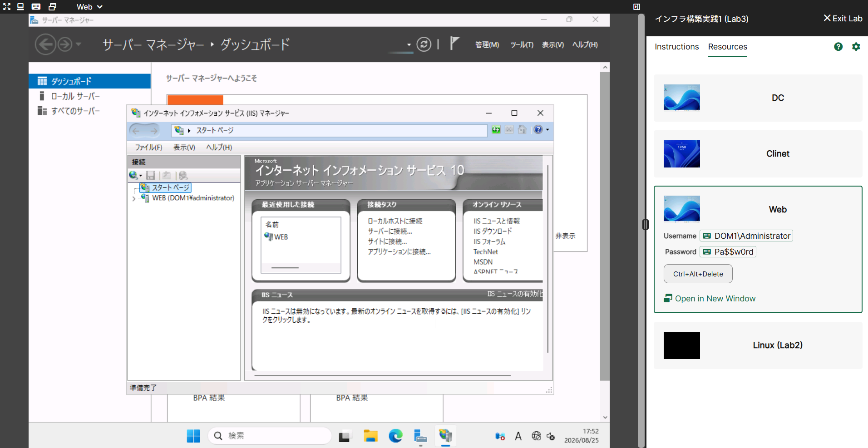The image size is (868, 448).
Task: Click the fullscreen icon in the lab toolbar
Action: pos(7,7)
